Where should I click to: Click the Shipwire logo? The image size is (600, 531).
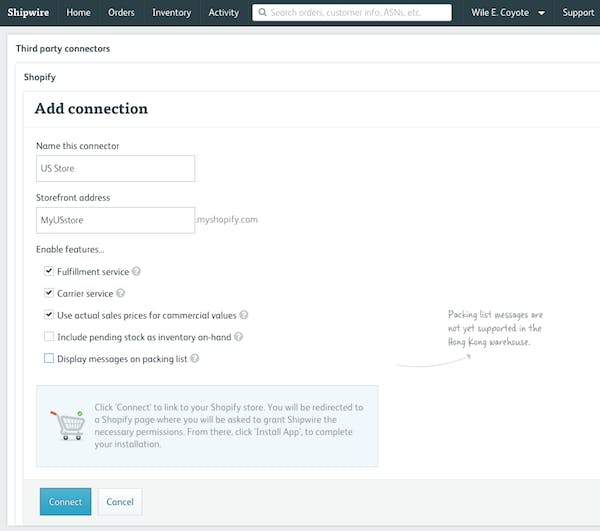pyautogui.click(x=28, y=13)
